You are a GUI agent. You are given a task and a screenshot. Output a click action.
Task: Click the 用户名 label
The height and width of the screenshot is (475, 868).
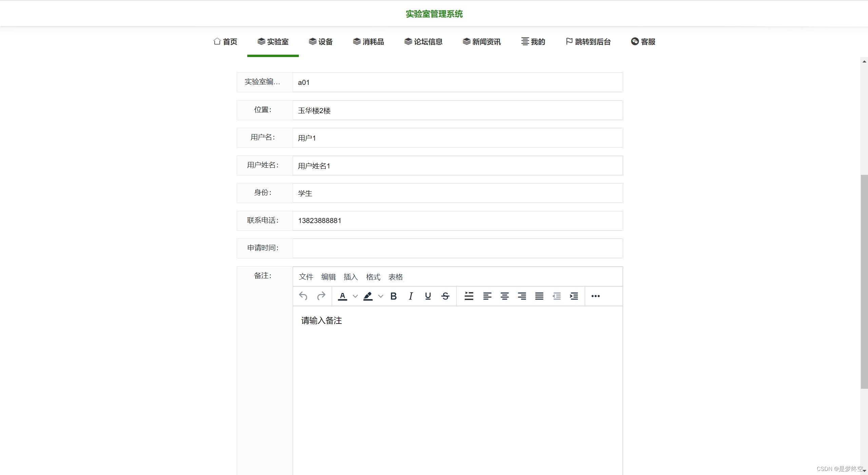tap(263, 137)
